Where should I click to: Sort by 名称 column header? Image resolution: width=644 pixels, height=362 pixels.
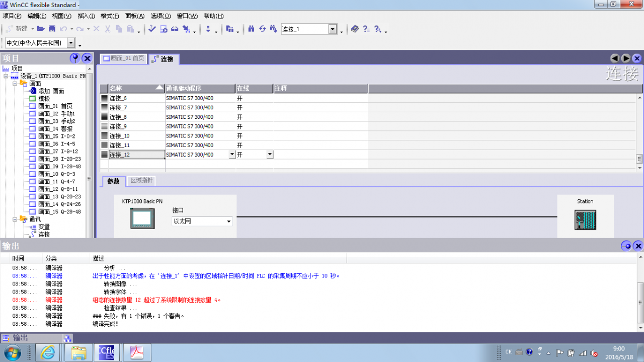136,89
